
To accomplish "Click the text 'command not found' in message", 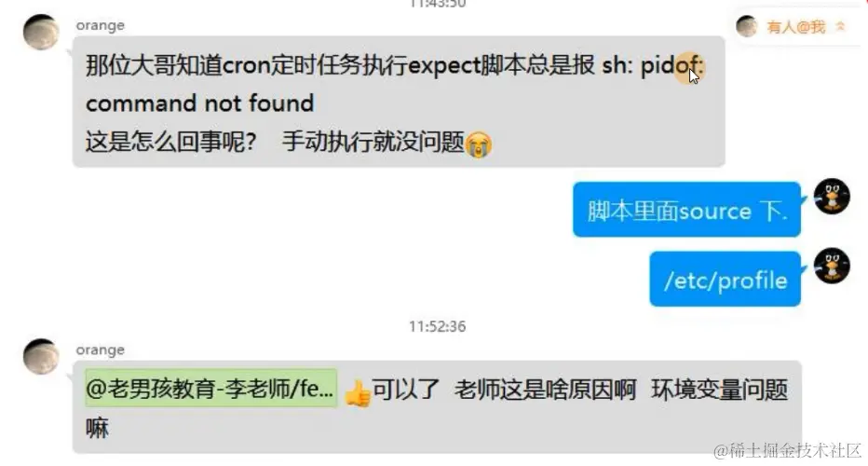I will tap(200, 103).
